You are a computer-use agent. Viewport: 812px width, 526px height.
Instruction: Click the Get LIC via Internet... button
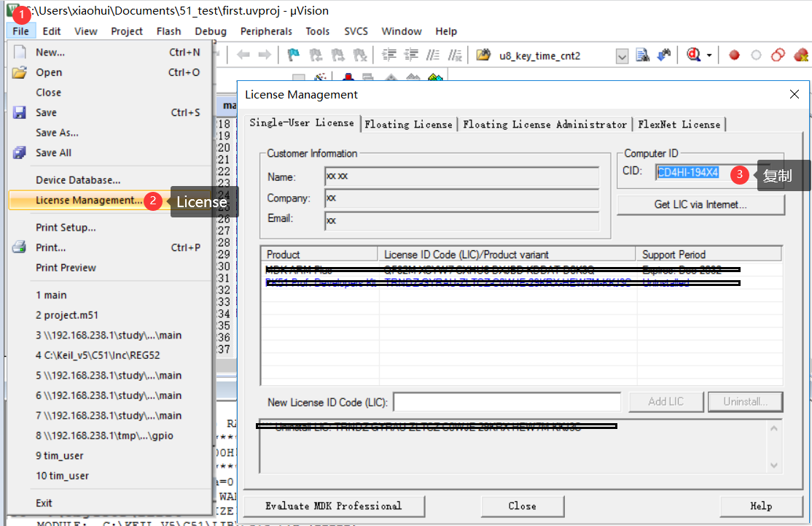(700, 205)
